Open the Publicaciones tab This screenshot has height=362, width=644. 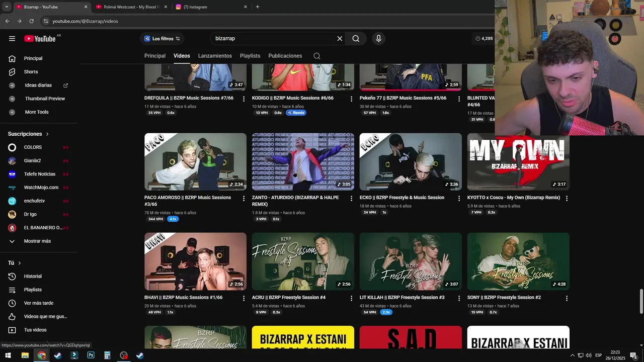(x=285, y=56)
